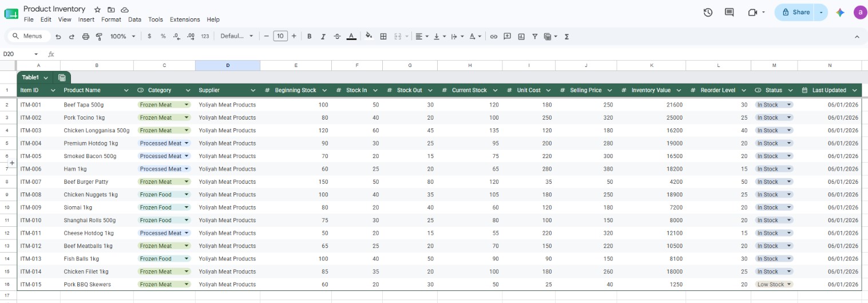Open Category column header dropdown

coord(188,90)
